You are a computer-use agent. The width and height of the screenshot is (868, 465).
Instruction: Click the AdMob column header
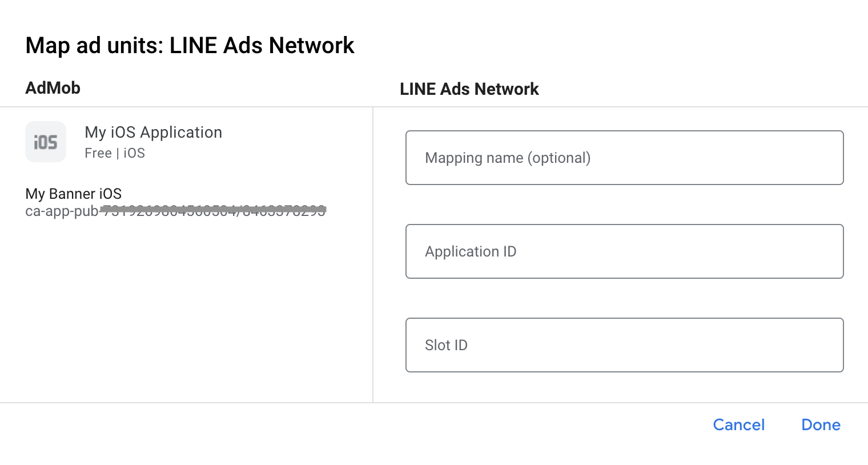click(53, 88)
